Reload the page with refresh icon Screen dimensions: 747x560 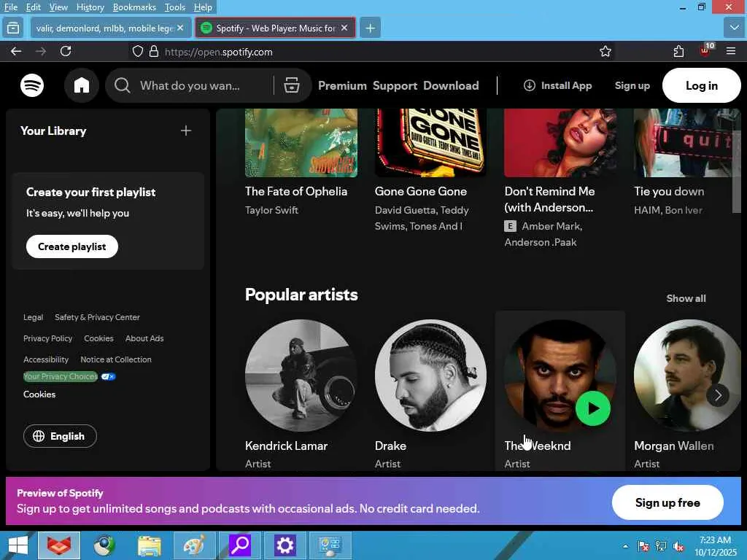66,52
